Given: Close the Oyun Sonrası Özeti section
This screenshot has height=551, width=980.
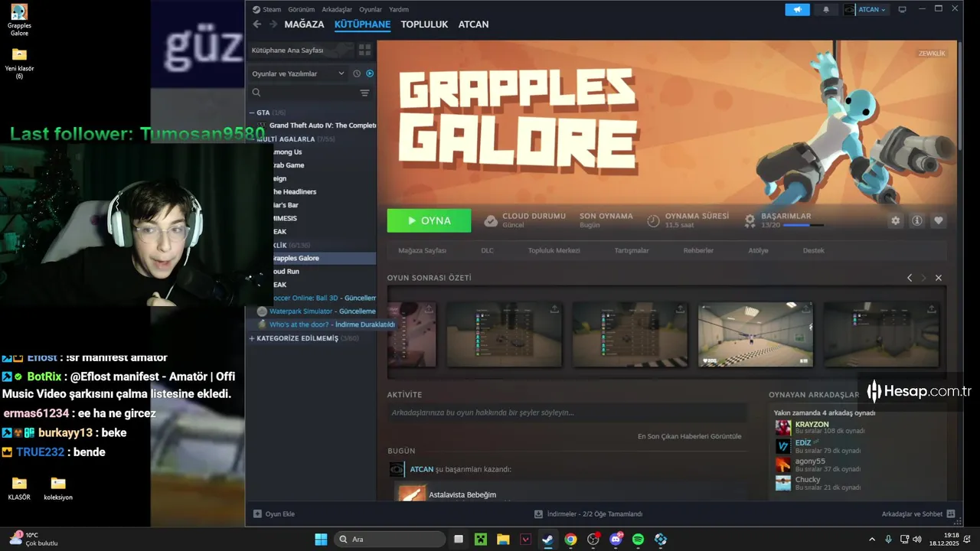Looking at the screenshot, I should click(939, 278).
